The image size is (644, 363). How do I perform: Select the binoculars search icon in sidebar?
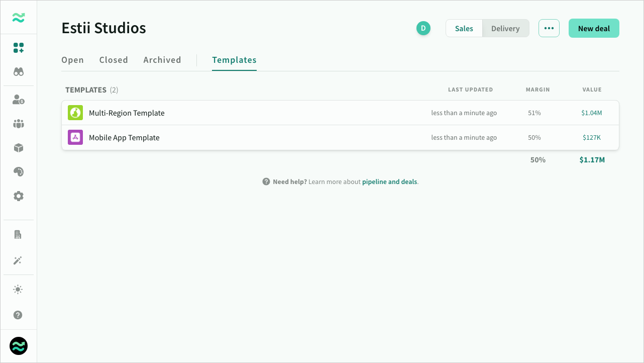(x=19, y=72)
